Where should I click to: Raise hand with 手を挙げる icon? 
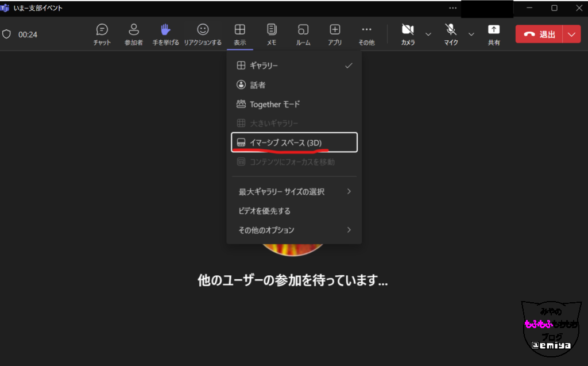[x=165, y=34]
